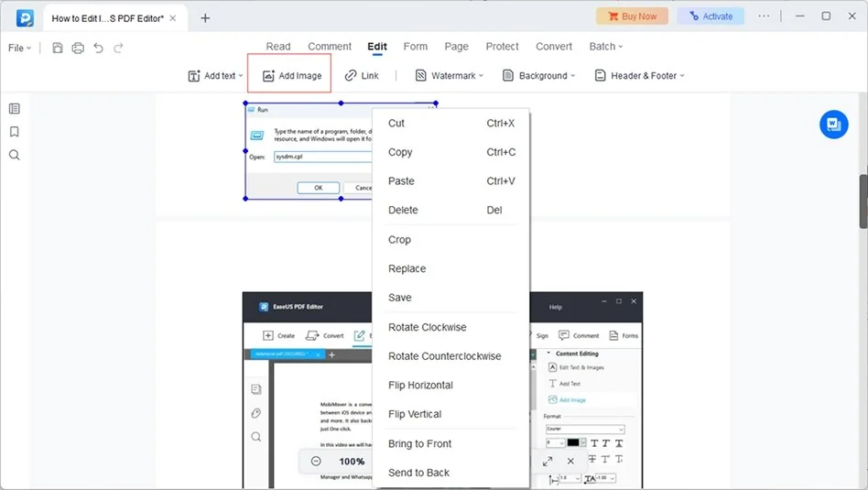Click the Print icon
Screen dimensions: 868x490
78,48
